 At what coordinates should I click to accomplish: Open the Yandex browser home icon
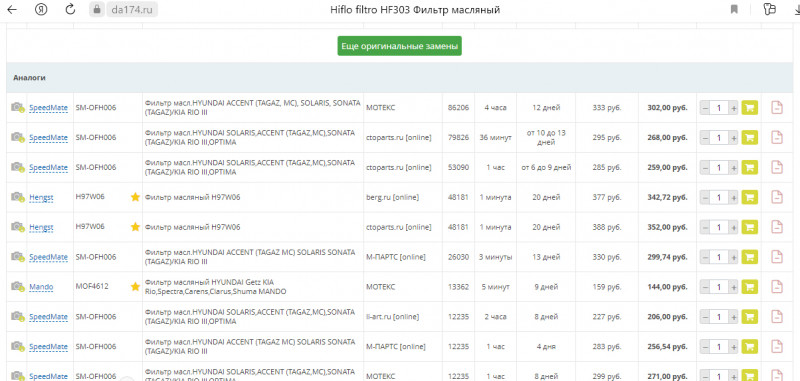(x=41, y=9)
